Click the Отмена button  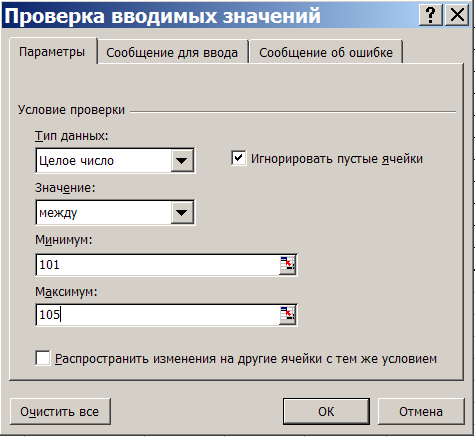coord(421,411)
